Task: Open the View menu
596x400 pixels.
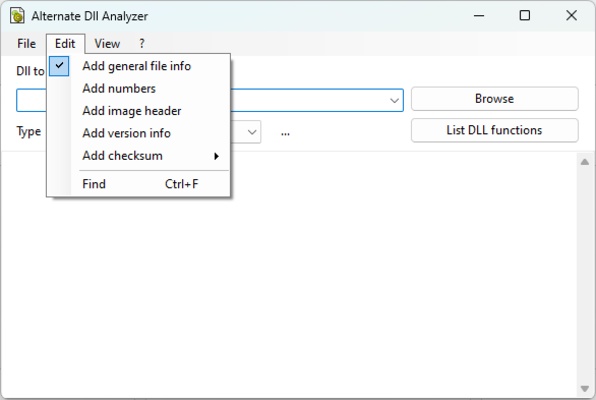Action: [x=107, y=44]
